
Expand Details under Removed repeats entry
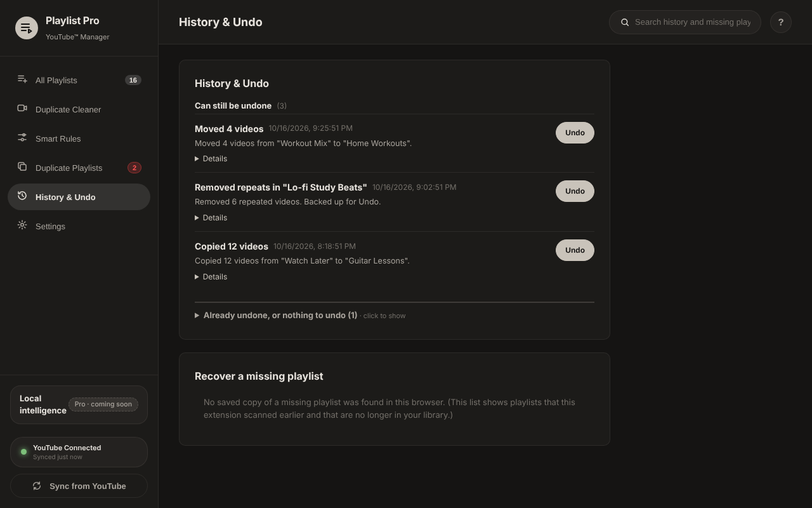(211, 218)
